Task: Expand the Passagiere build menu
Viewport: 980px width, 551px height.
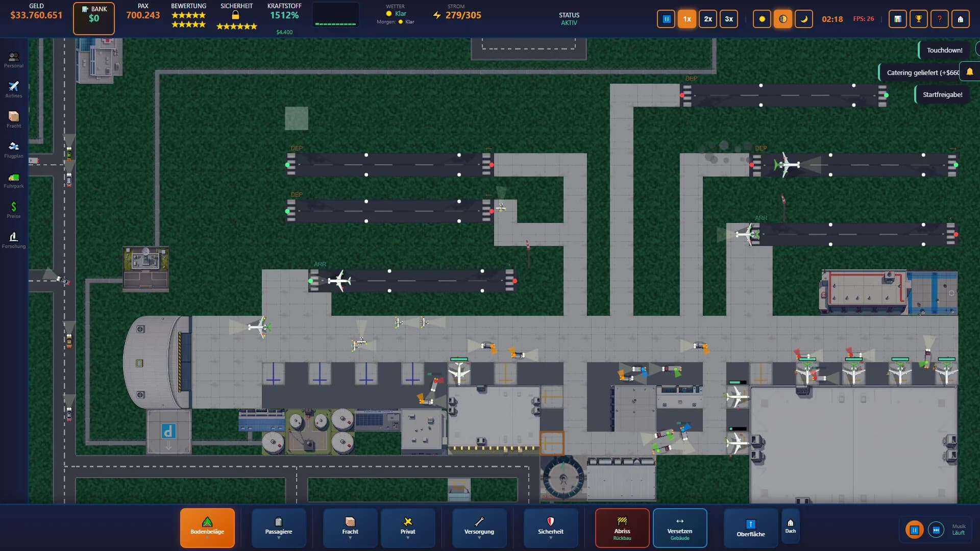Action: tap(279, 528)
